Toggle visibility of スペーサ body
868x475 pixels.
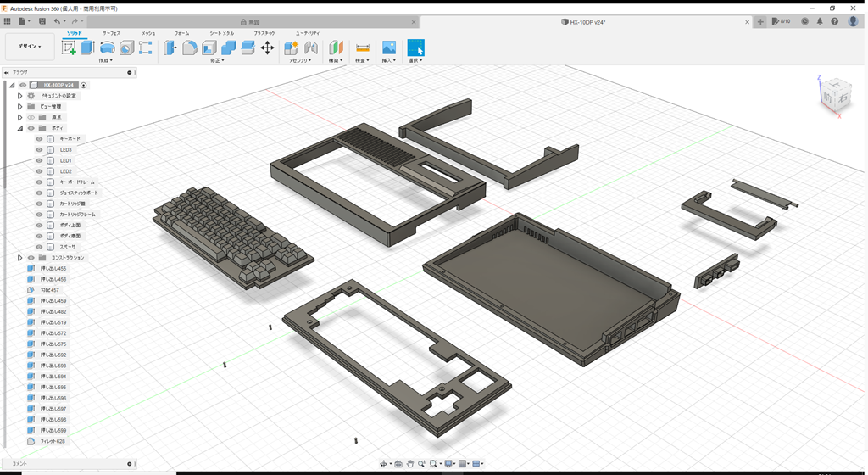[x=39, y=247]
